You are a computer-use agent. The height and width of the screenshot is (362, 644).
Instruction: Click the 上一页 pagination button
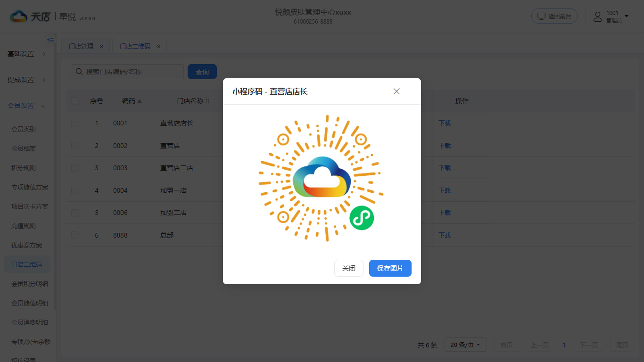point(539,345)
